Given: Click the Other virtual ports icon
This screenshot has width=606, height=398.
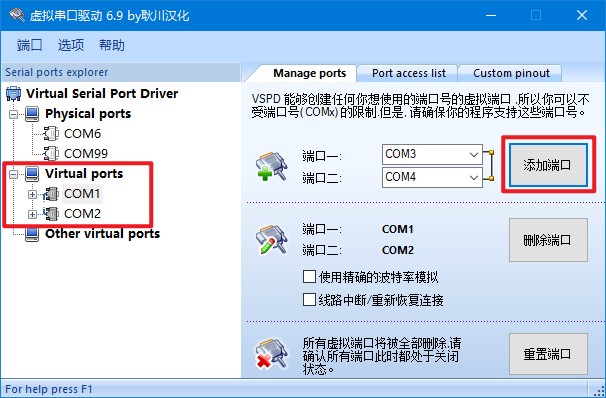Looking at the screenshot, I should click(32, 234).
